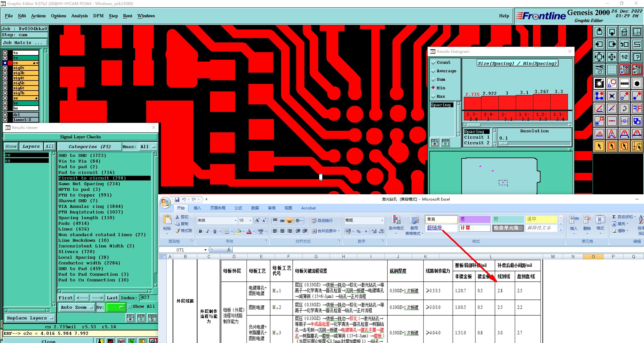Click Format Painter in Excel ribbon

[184, 231]
